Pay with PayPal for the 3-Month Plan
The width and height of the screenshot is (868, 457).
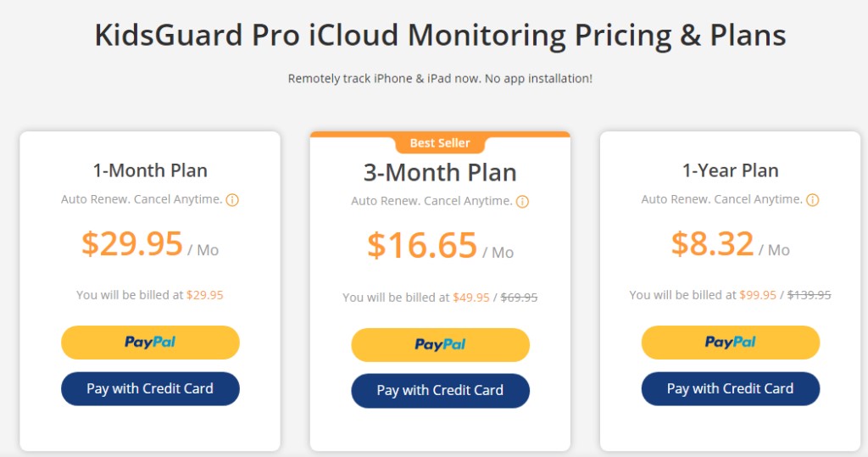(440, 344)
